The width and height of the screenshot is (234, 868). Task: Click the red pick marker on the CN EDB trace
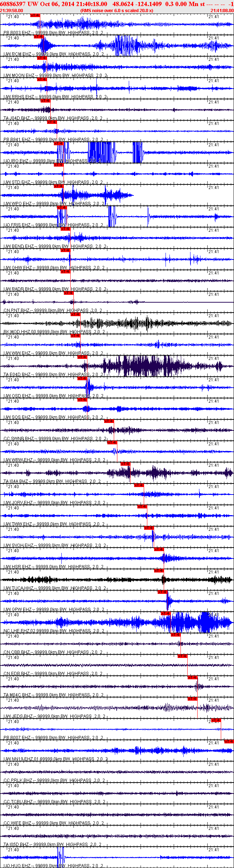tap(182, 656)
